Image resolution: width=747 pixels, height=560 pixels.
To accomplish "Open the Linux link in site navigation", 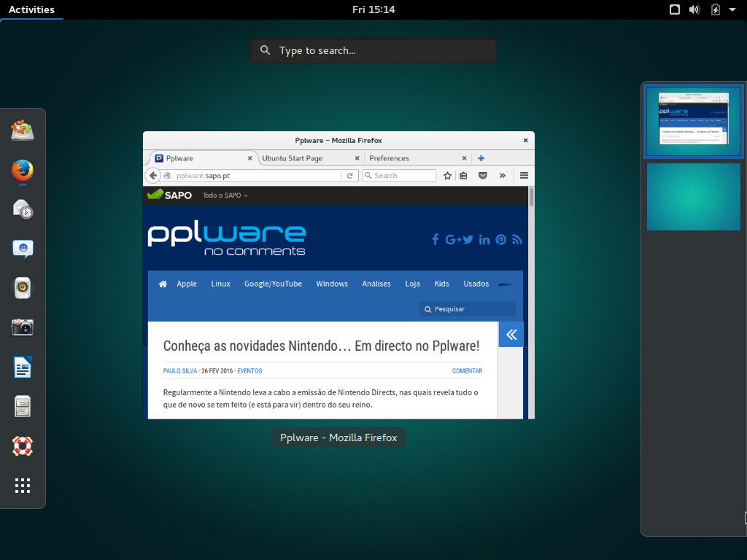I will pos(220,284).
